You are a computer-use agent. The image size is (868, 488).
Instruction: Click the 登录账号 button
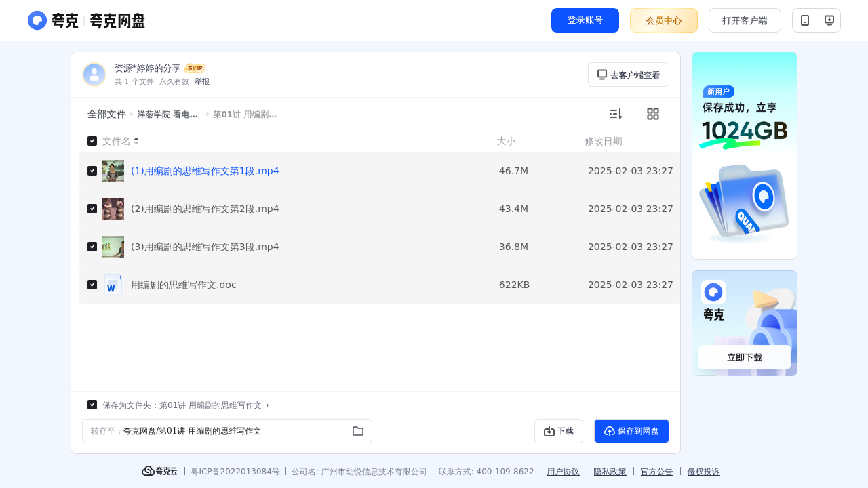click(585, 20)
